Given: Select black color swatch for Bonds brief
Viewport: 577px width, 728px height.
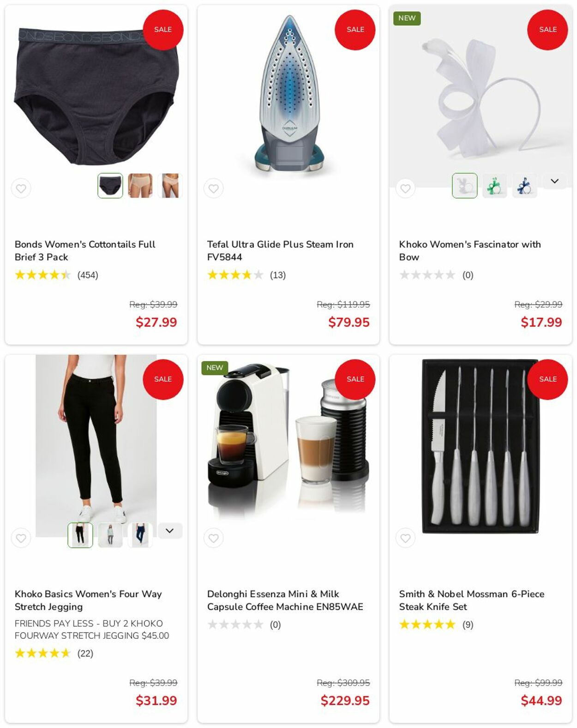Looking at the screenshot, I should pyautogui.click(x=110, y=186).
